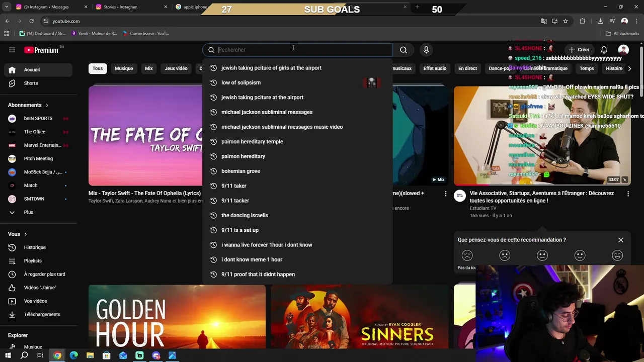
Task: Open Marvel Entertainment subscription channel
Action: pyautogui.click(x=38, y=145)
